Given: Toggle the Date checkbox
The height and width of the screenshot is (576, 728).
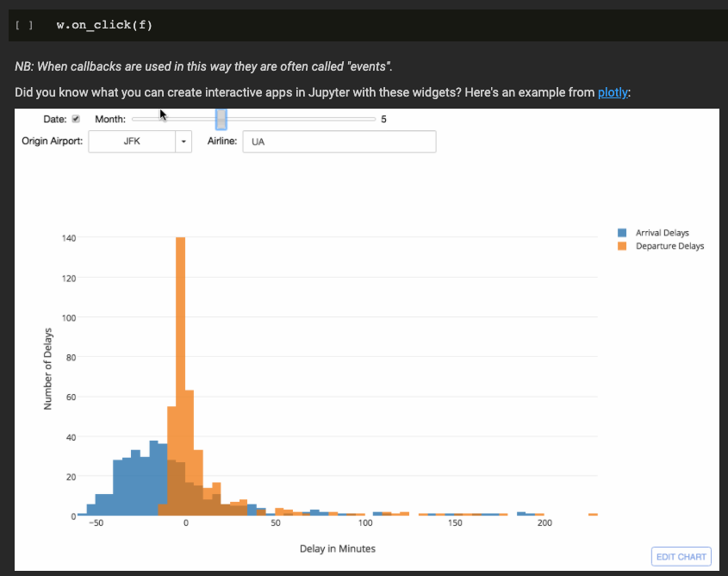Looking at the screenshot, I should (x=76, y=119).
